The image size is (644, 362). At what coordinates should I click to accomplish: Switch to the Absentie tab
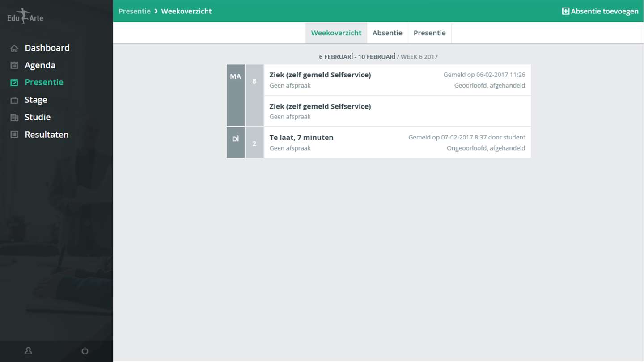pos(387,33)
